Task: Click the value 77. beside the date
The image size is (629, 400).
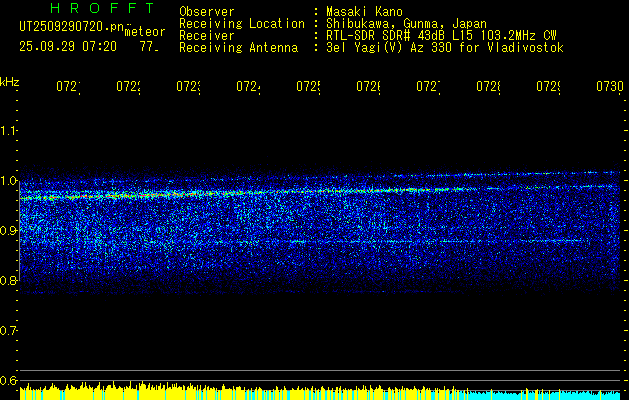Action: point(149,47)
